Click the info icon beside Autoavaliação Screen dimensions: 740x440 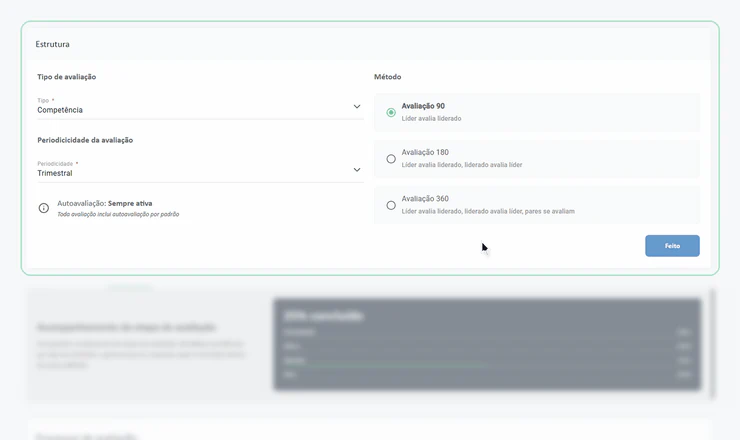tap(43, 208)
